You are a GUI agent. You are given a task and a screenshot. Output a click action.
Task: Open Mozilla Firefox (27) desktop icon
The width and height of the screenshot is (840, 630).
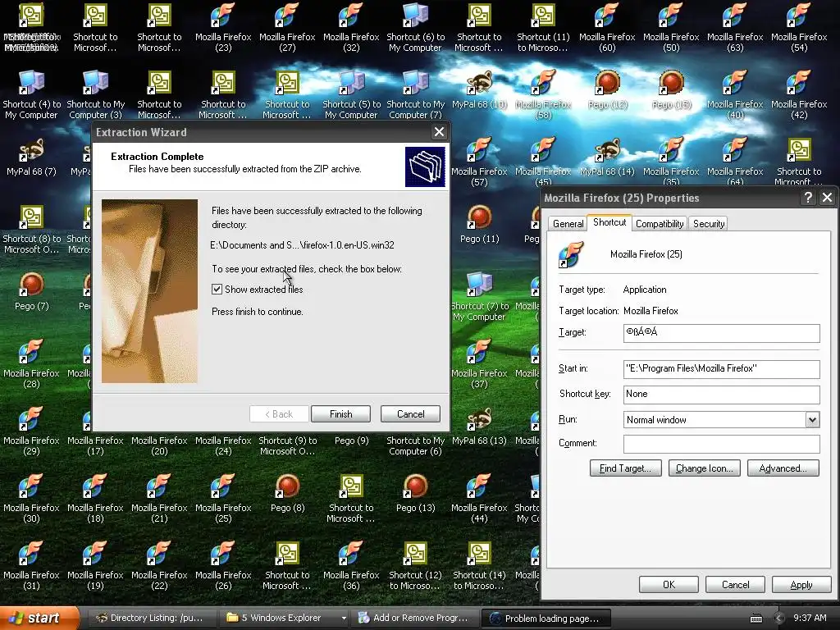pos(287,28)
